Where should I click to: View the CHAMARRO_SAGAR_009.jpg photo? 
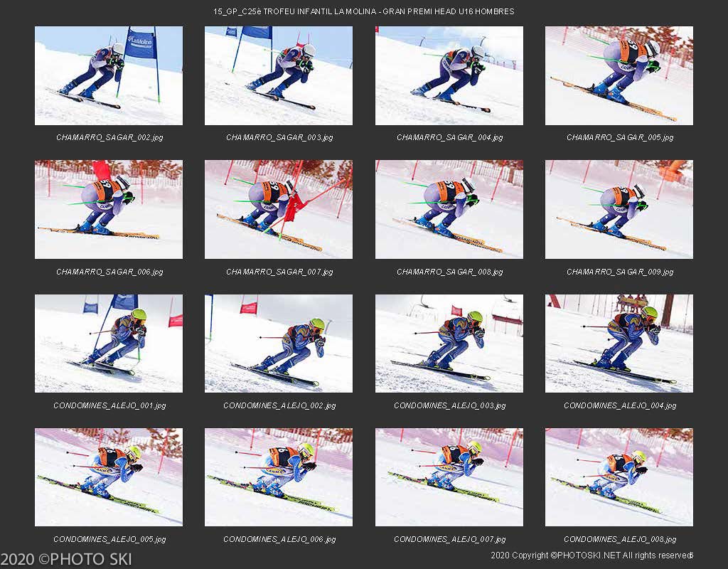pyautogui.click(x=619, y=210)
